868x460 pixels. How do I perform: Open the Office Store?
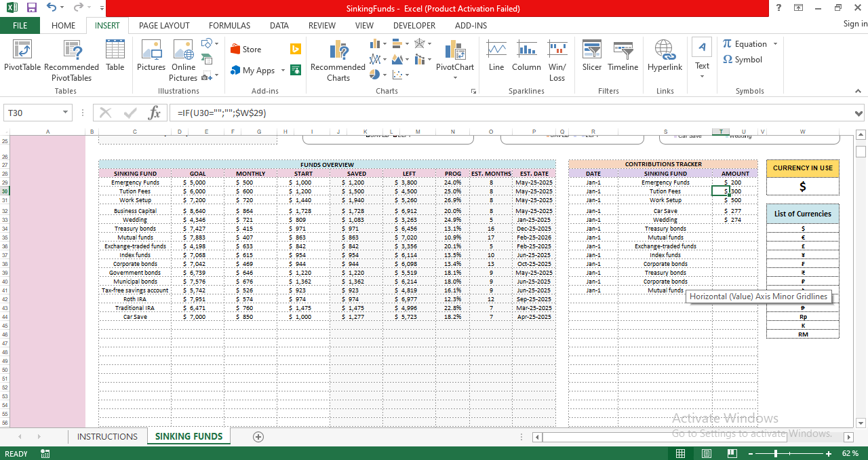coord(247,49)
